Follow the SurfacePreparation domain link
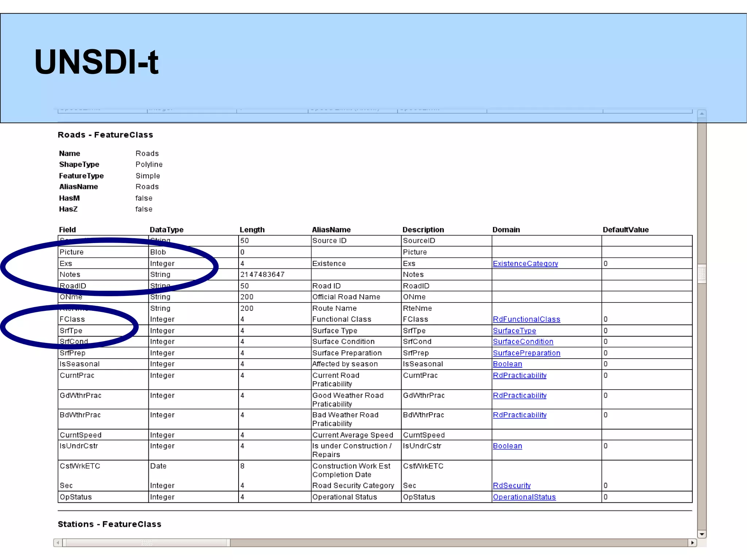The height and width of the screenshot is (560, 747). point(526,353)
